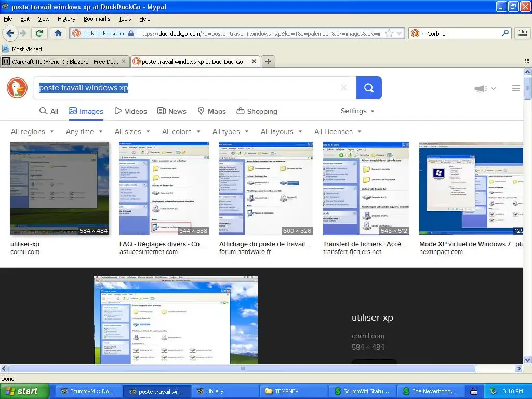Open the Edit menu
This screenshot has width=532, height=399.
pos(25,19)
